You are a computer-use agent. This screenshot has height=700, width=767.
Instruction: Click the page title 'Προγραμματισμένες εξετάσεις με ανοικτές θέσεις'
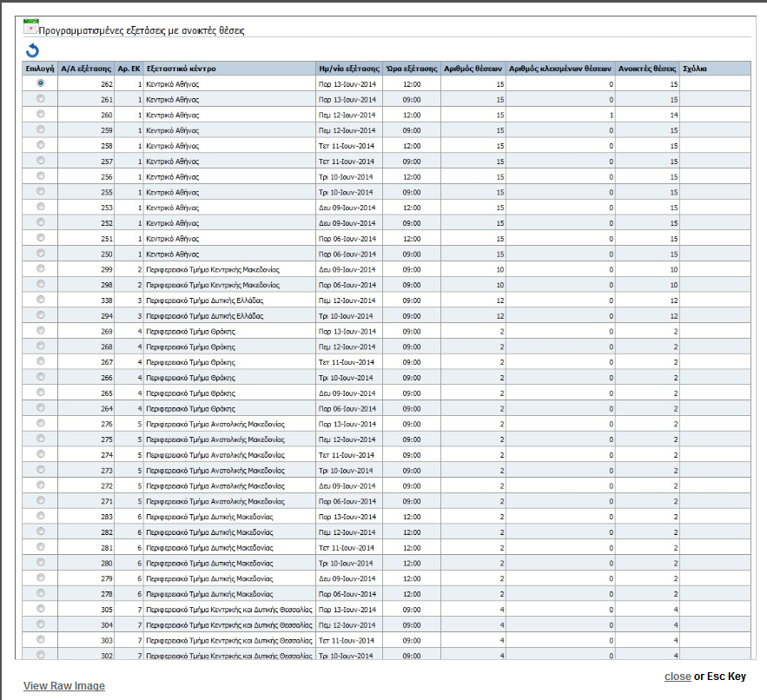[x=142, y=30]
